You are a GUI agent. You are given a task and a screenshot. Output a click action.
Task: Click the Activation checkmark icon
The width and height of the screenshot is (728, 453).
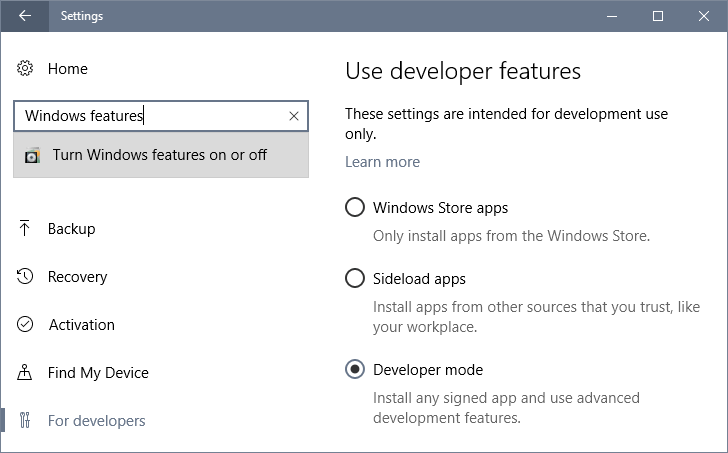[x=25, y=324]
